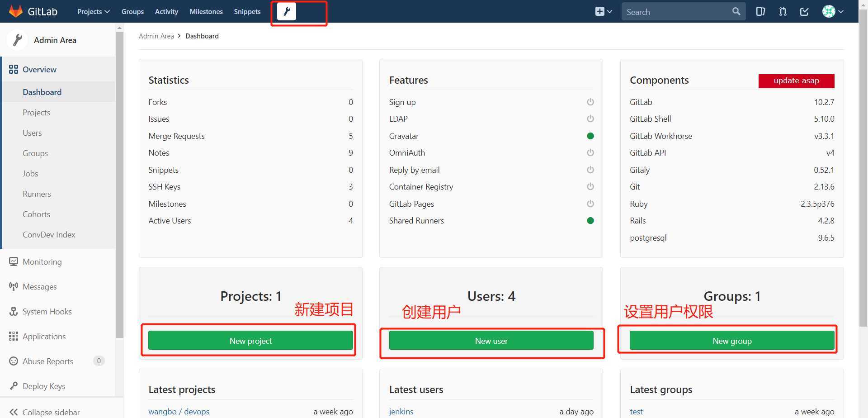Viewport: 868px width, 418px height.
Task: Open the Admin Area wrench icon in navbar
Action: pos(287,12)
